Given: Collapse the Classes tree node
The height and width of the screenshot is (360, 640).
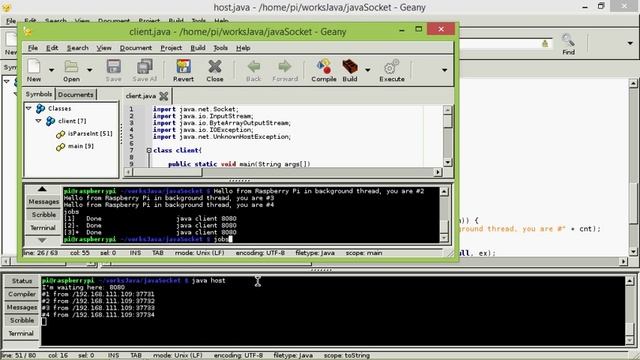Looking at the screenshot, I should click(x=29, y=108).
